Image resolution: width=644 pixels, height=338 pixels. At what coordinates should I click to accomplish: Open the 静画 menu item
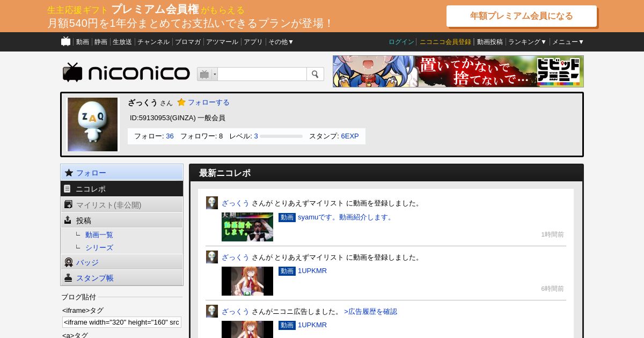coord(101,42)
